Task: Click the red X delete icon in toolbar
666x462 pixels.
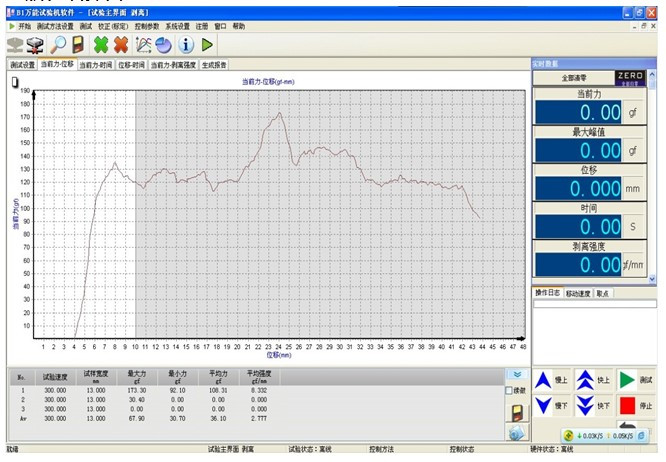Action: pyautogui.click(x=121, y=44)
